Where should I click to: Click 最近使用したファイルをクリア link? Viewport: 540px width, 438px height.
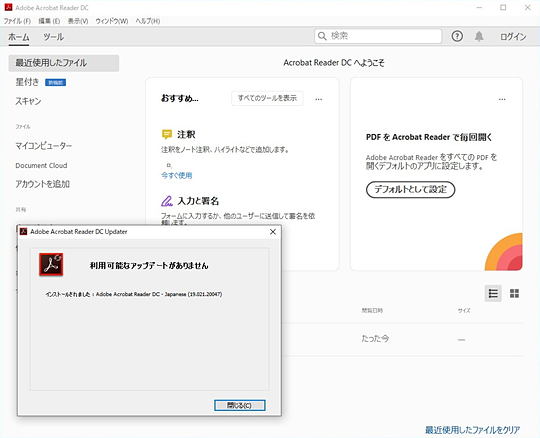[472, 430]
